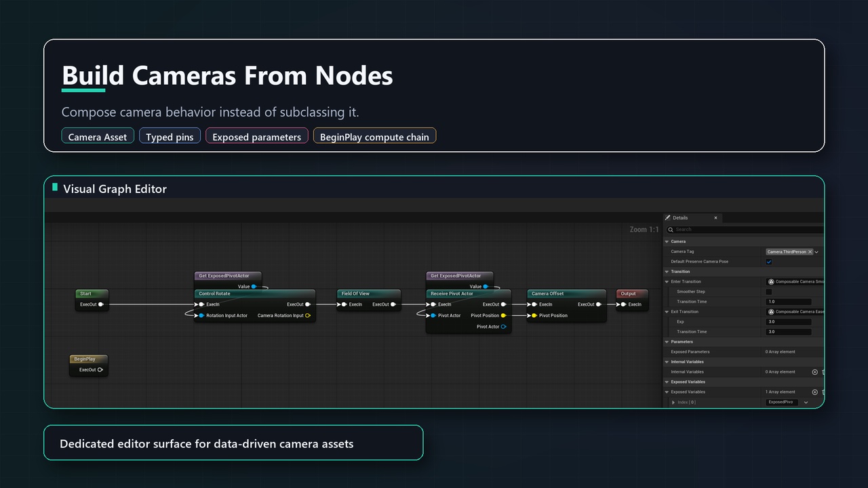The height and width of the screenshot is (488, 868).
Task: Click the Start node's ExecOut pin
Action: pos(100,304)
